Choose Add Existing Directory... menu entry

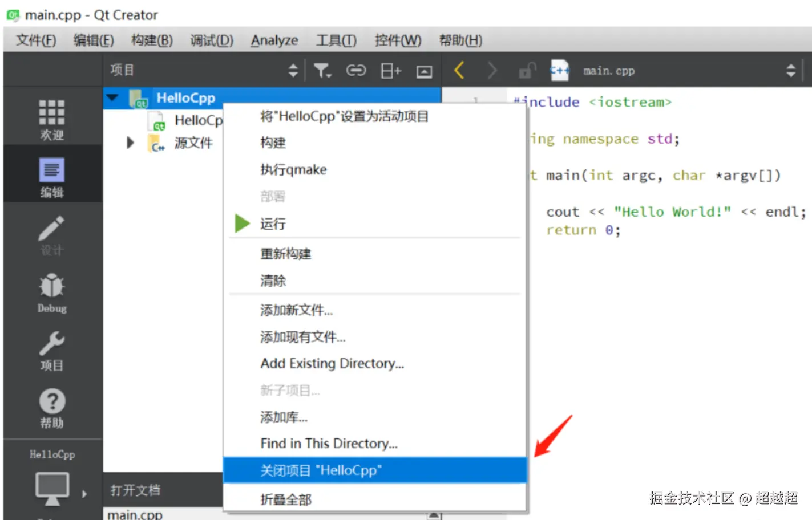(374, 363)
